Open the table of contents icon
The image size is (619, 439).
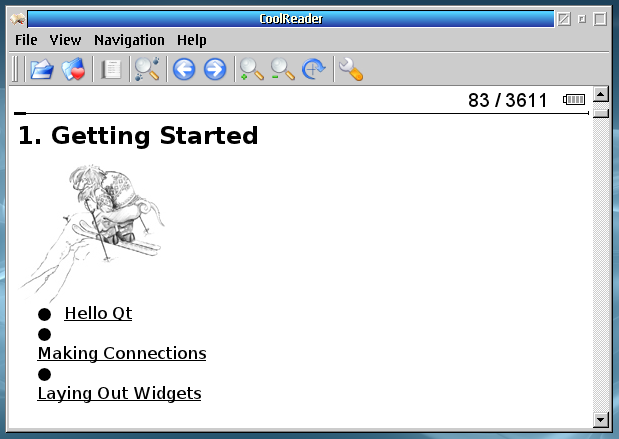pyautogui.click(x=111, y=69)
